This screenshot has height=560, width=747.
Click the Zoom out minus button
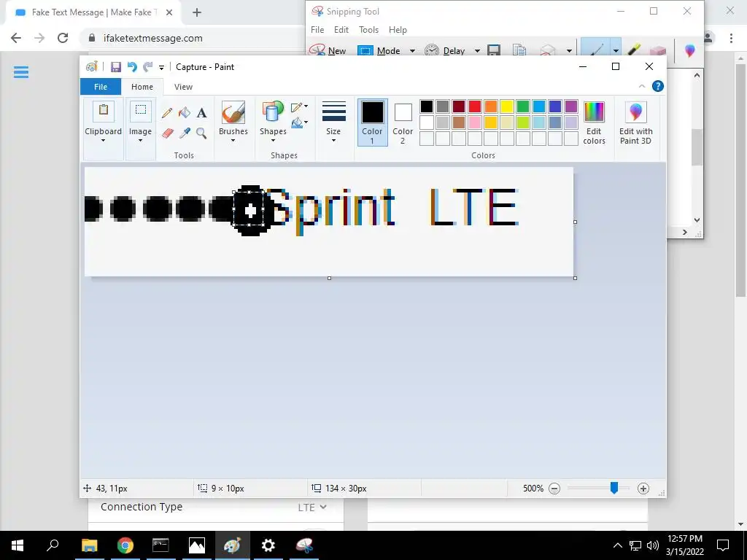[554, 489]
